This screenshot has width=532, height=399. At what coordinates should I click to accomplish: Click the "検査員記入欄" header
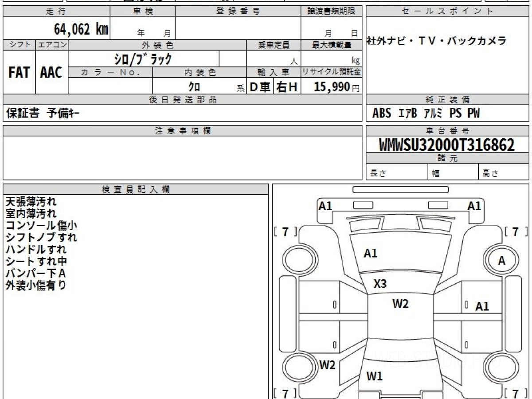click(136, 189)
